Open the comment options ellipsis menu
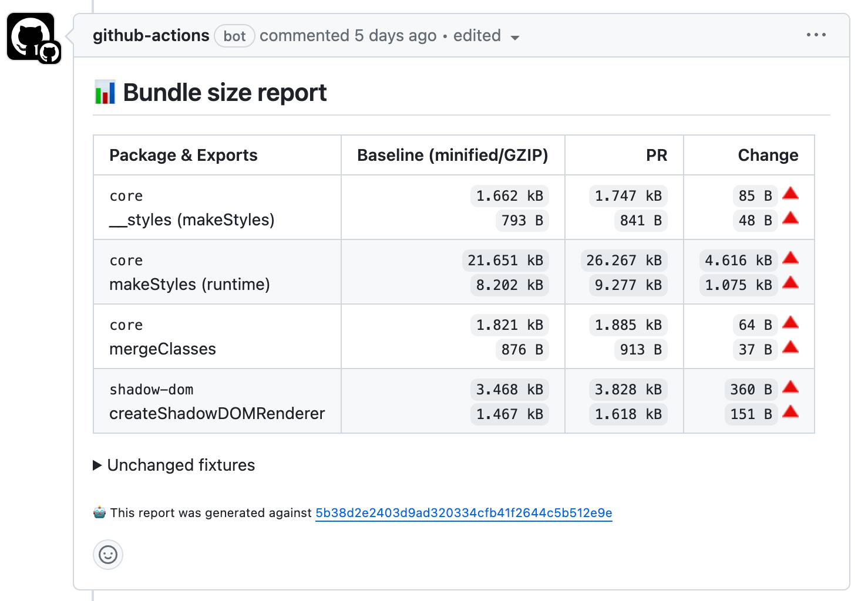This screenshot has width=868, height=601. coord(816,35)
